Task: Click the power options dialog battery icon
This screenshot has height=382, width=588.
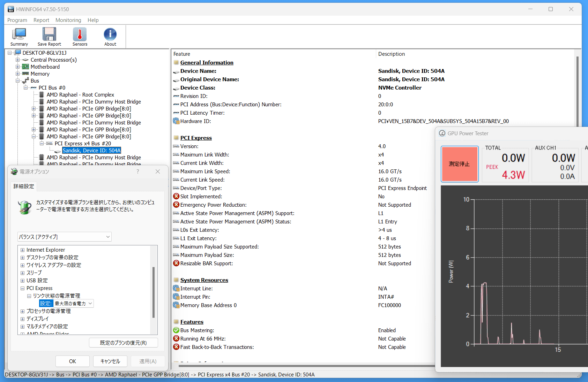Action: coord(14,171)
